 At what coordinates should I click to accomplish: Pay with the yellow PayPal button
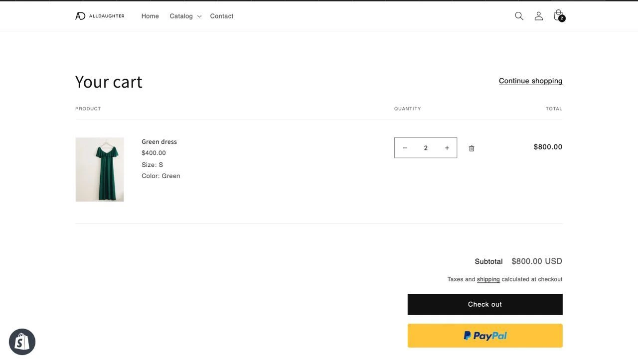coord(485,336)
